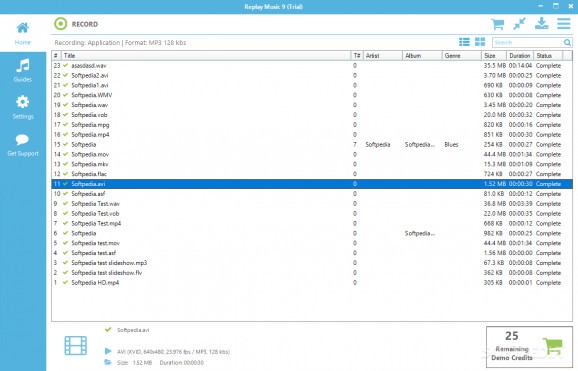Click the 00:03:39 duration cell
578x371 pixels.
520,204
